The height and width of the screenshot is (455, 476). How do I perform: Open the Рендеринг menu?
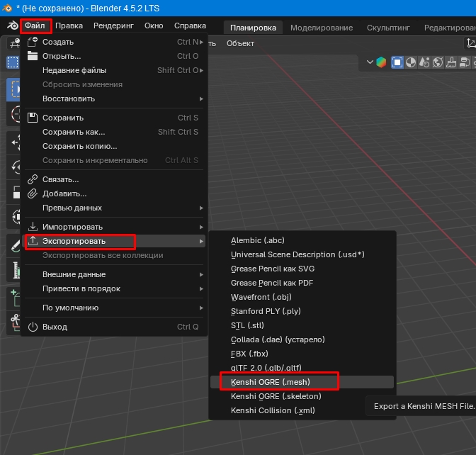(113, 26)
